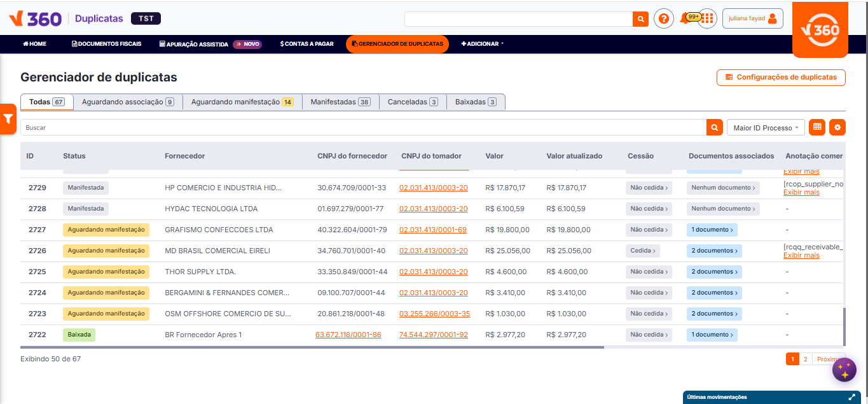Switch to Aguardando associação tab
This screenshot has width=868, height=404.
pyautogui.click(x=128, y=102)
